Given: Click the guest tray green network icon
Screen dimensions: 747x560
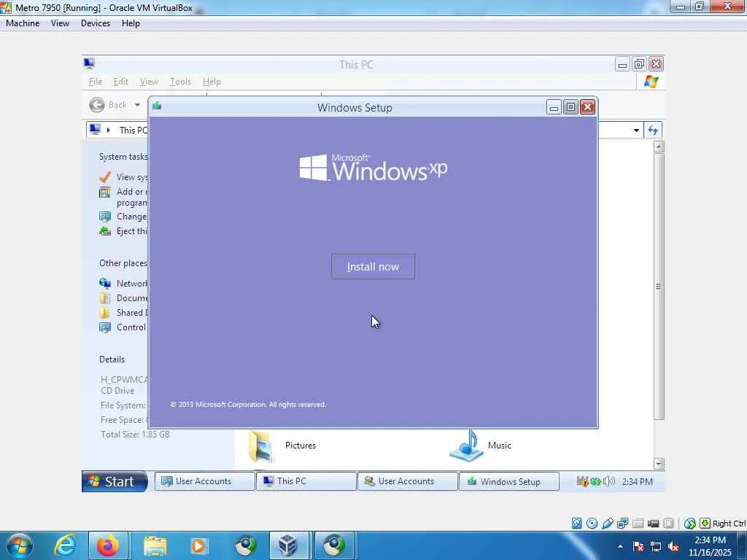Looking at the screenshot, I should tap(595, 481).
